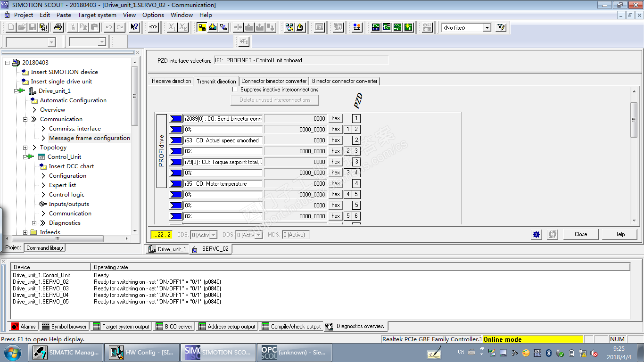Click the Close button
Image resolution: width=644 pixels, height=362 pixels.
tap(581, 234)
